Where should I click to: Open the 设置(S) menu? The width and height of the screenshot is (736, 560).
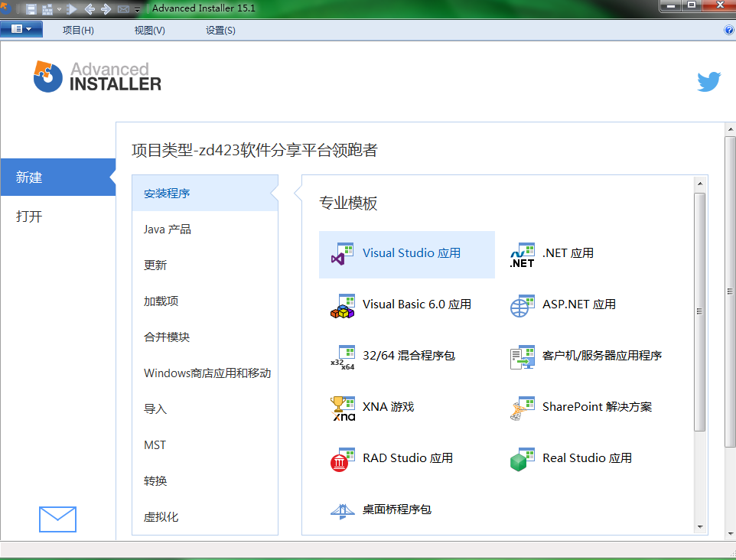tap(220, 31)
